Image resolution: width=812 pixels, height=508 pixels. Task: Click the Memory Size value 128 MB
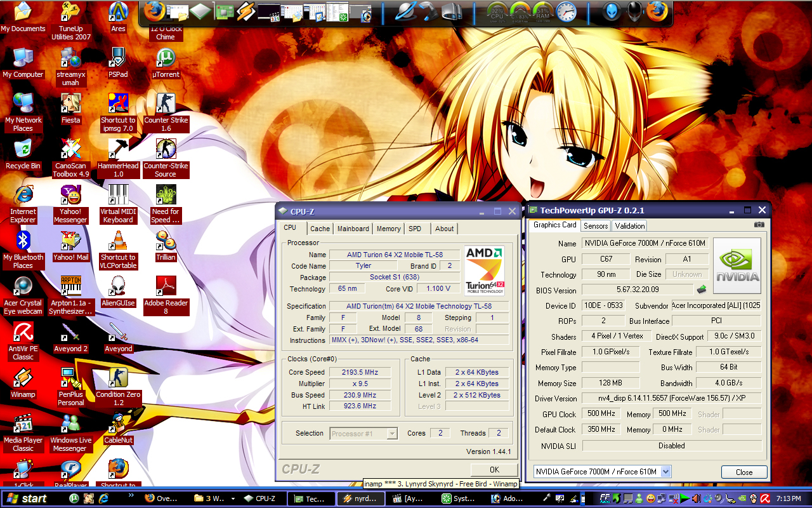coord(610,383)
